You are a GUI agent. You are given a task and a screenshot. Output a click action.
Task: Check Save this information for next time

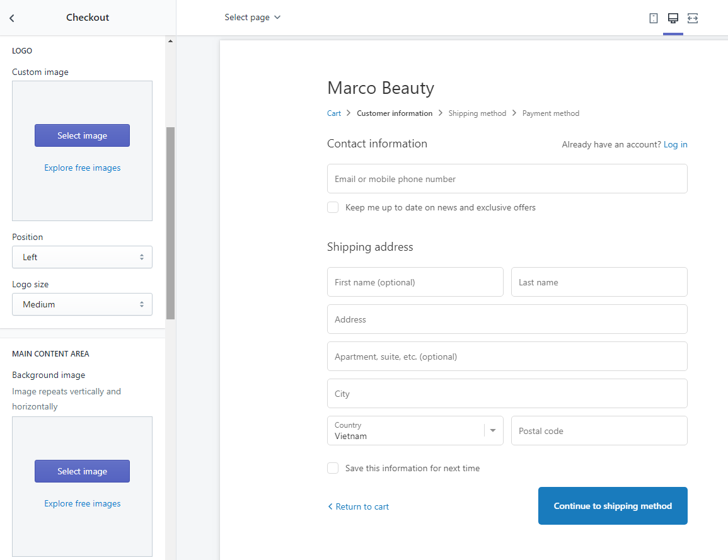tap(332, 467)
